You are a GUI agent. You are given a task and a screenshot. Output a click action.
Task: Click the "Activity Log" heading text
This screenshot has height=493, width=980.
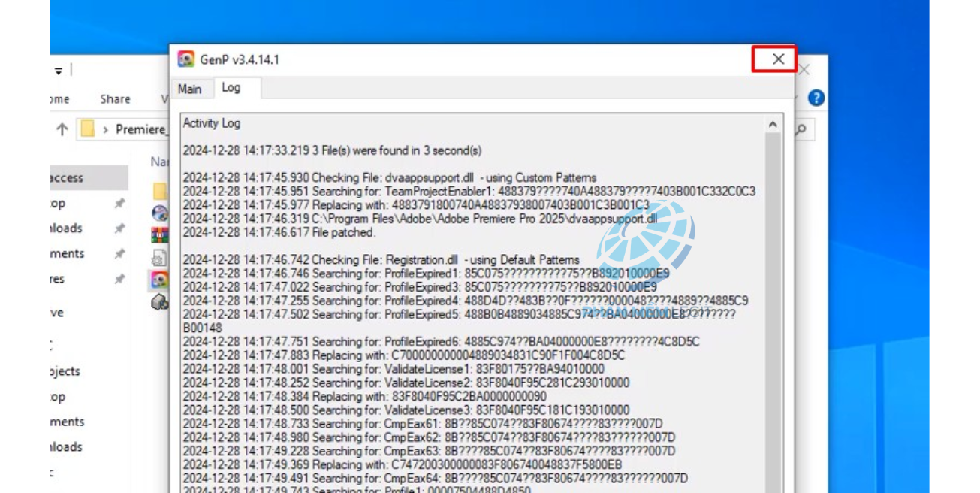click(212, 123)
